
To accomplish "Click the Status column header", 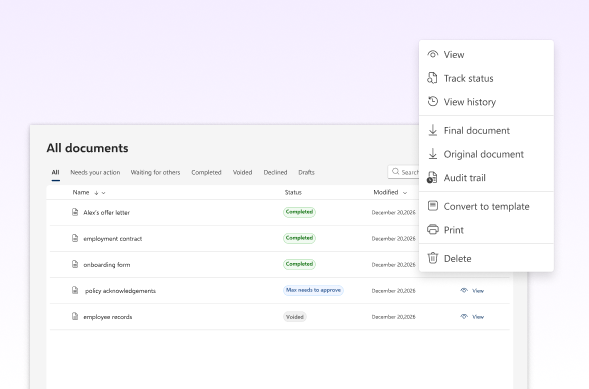I will [293, 192].
